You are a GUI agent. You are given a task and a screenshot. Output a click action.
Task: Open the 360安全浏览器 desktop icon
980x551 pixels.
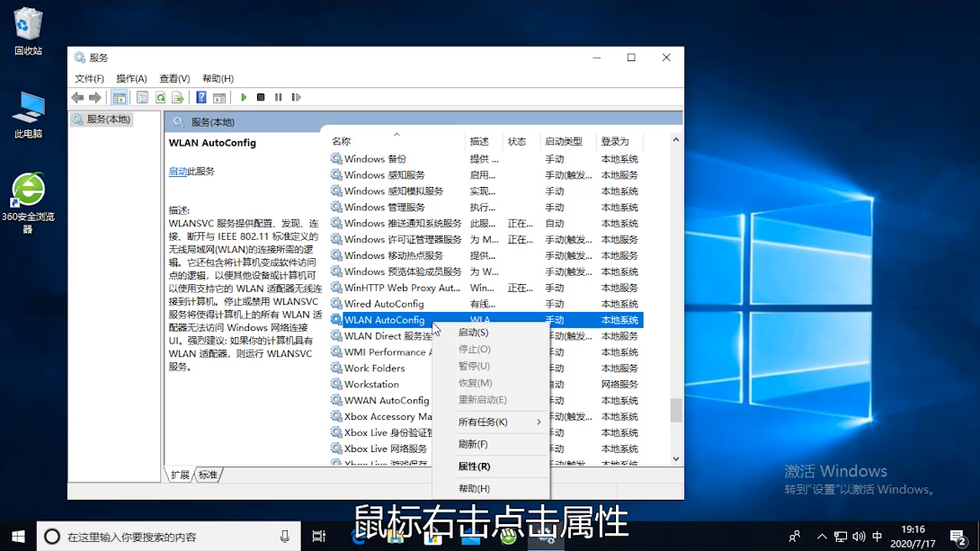pyautogui.click(x=28, y=191)
